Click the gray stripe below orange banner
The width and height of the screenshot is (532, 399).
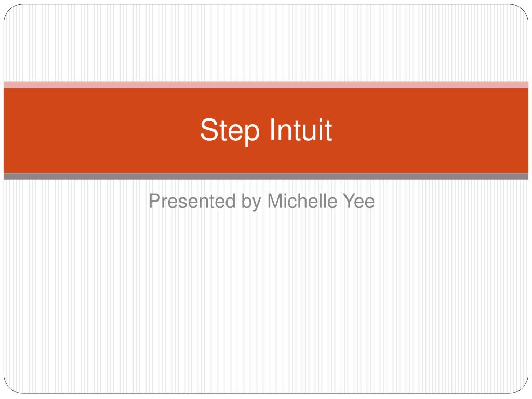pyautogui.click(x=266, y=177)
